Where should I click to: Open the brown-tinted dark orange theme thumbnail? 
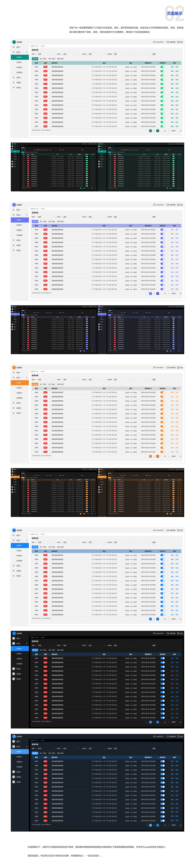pos(141,493)
